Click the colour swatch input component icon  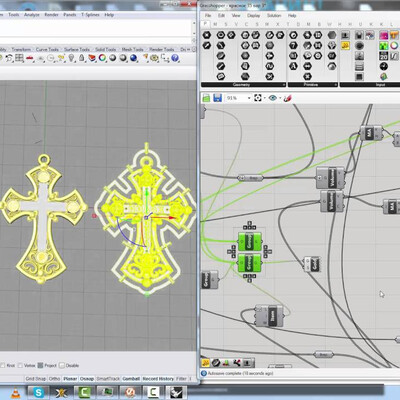tap(383, 35)
